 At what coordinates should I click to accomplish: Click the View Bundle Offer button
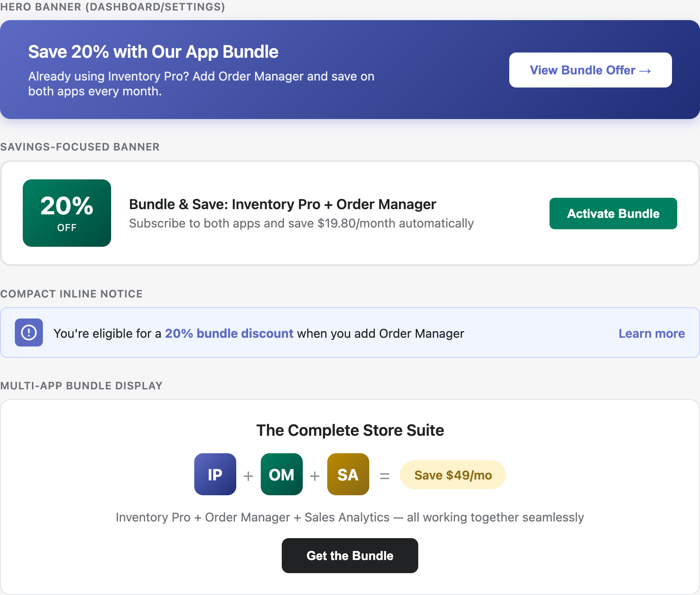click(590, 70)
